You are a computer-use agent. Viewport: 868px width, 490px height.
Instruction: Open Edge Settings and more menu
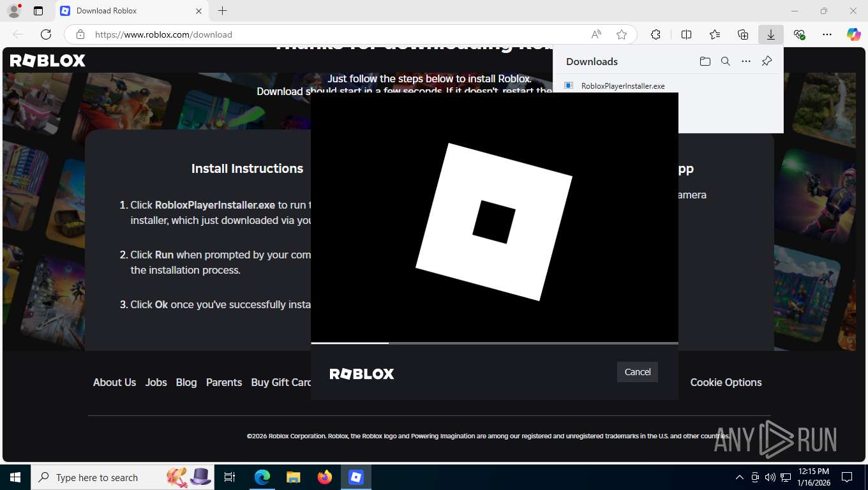coord(827,34)
